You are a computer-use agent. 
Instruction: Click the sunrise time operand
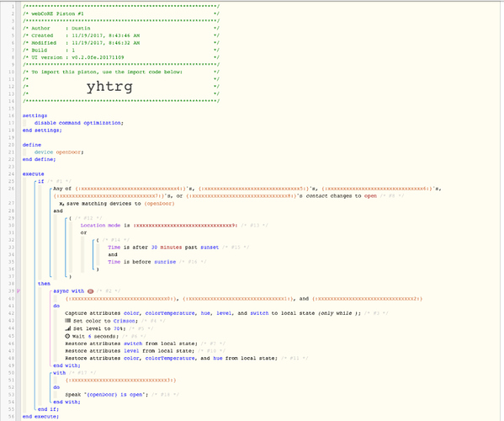coord(165,262)
